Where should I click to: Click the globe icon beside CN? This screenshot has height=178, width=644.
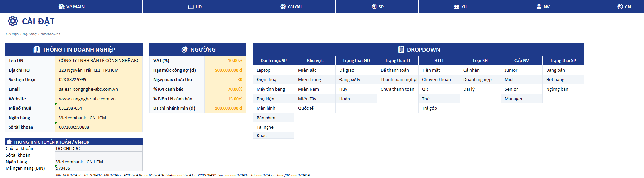[x=620, y=7]
